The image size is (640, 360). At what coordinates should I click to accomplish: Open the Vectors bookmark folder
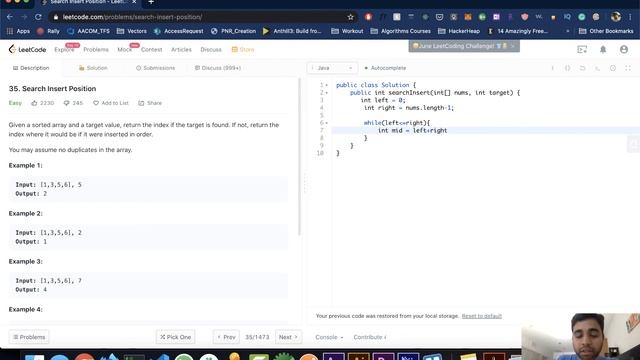pyautogui.click(x=131, y=31)
